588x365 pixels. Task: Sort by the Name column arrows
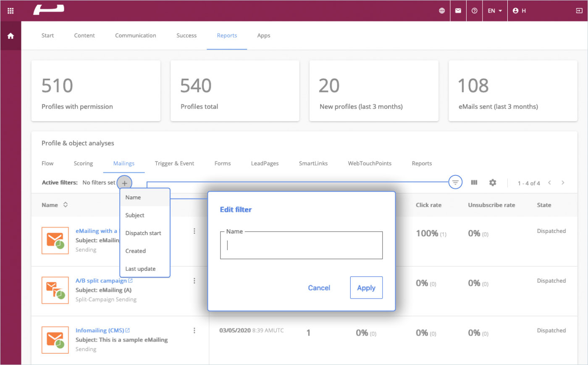65,205
